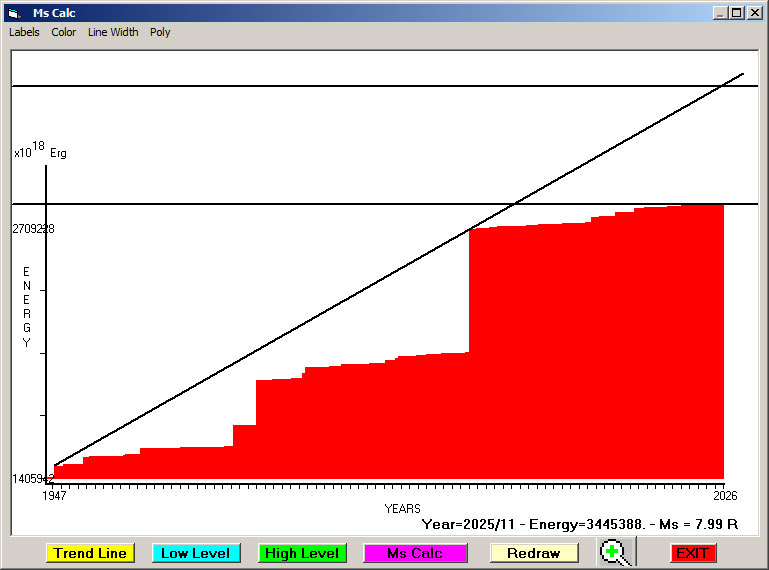Click the red EXIT button

click(691, 553)
